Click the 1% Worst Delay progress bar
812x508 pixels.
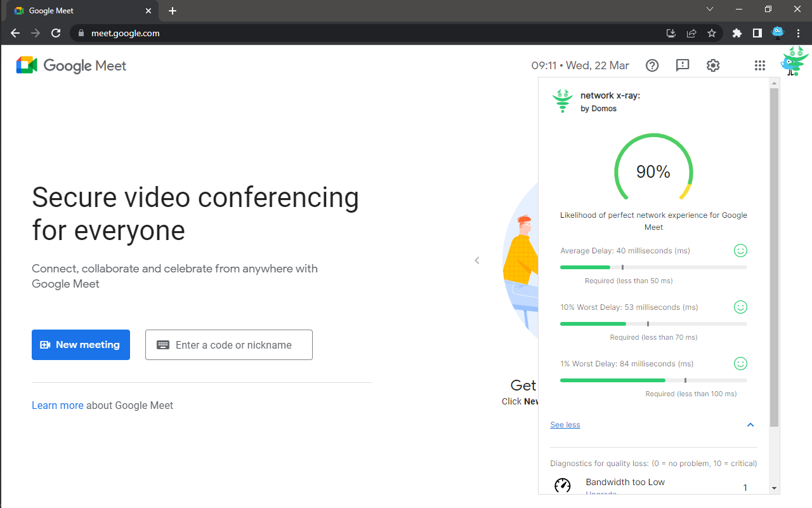[x=653, y=380]
